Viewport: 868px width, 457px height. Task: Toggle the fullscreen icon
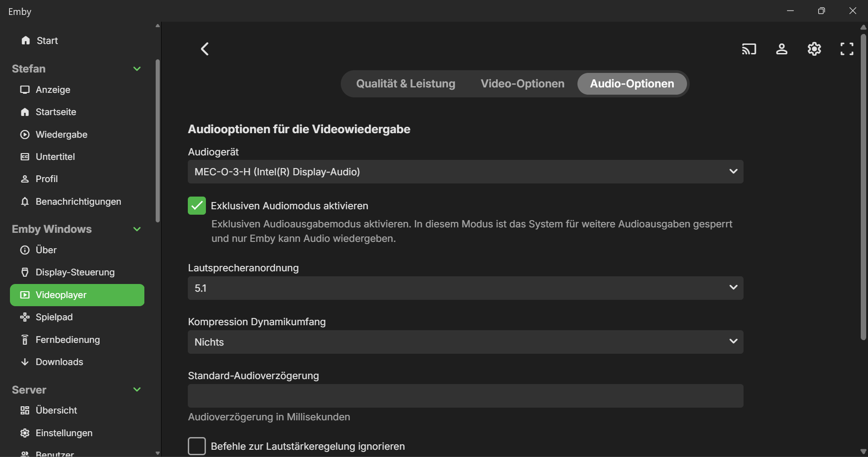(x=847, y=49)
